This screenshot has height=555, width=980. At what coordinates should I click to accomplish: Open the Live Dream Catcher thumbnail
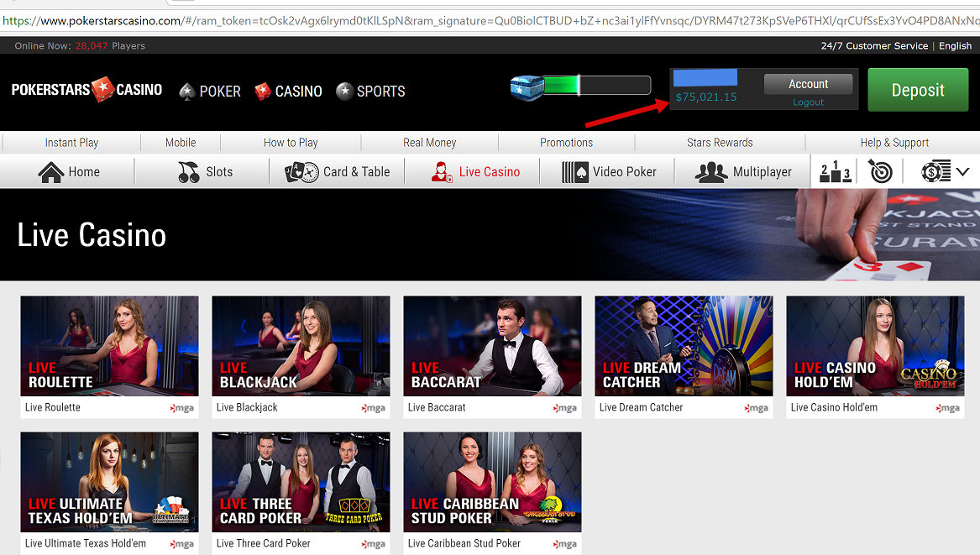(684, 346)
